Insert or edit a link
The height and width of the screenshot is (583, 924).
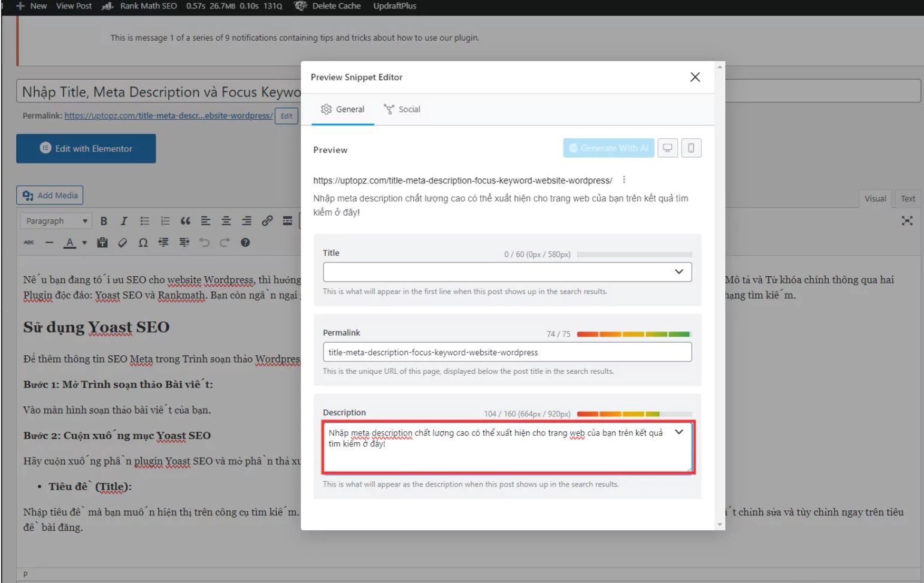(267, 221)
